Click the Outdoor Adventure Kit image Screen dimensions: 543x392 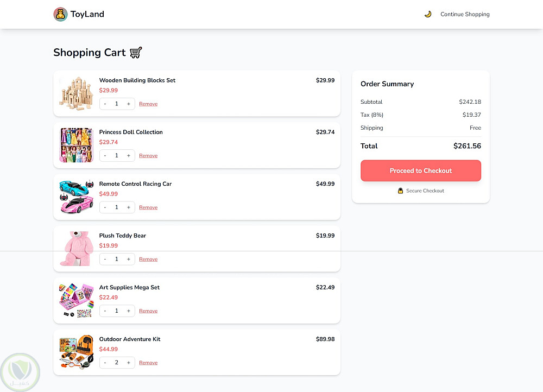(x=76, y=352)
